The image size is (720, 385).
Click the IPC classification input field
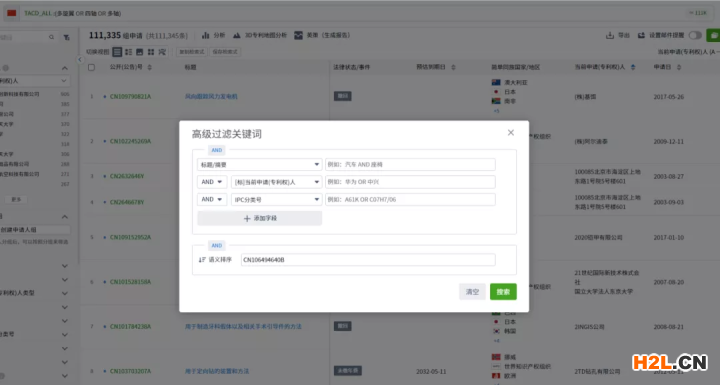410,199
